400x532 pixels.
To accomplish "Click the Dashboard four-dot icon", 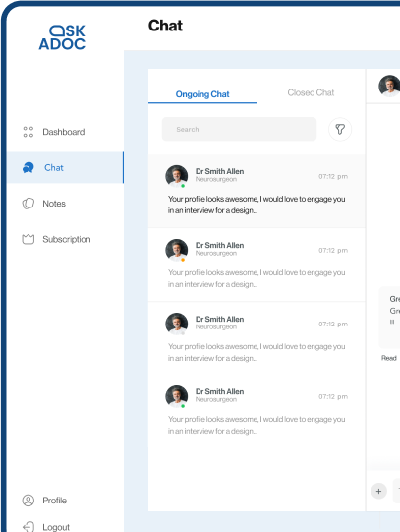I will pyautogui.click(x=29, y=132).
